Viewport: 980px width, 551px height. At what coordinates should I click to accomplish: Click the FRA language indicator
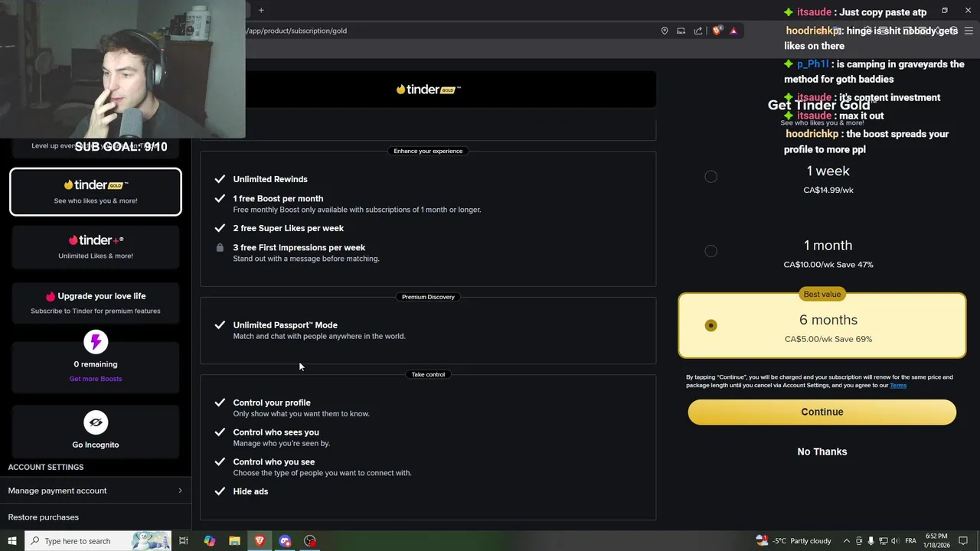click(x=910, y=541)
